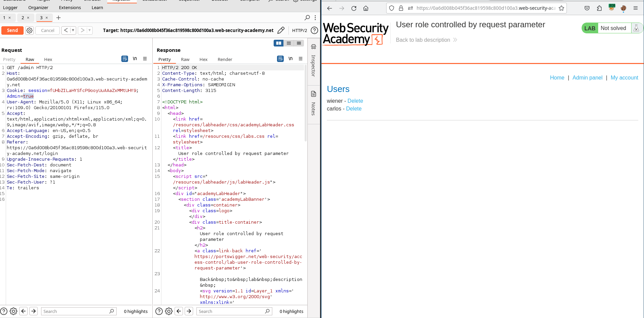Screen dimensions: 644x318
Task: Open previous history dropdown arrow
Action: point(73,30)
